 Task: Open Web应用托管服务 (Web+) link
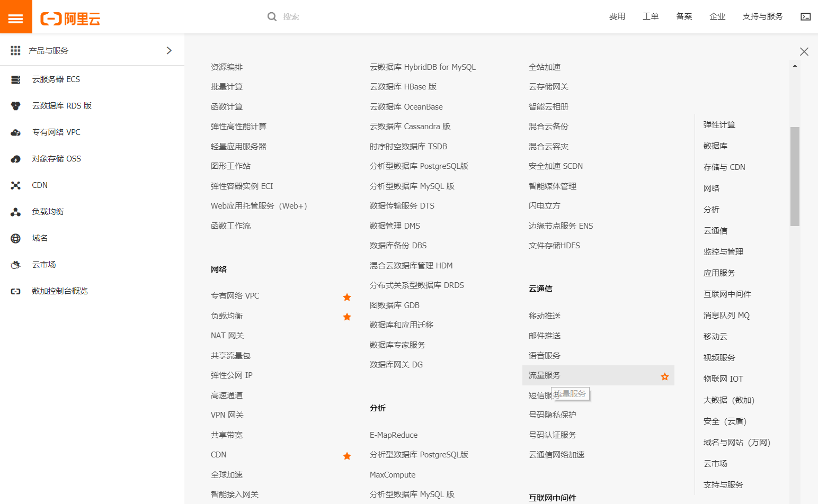(x=259, y=206)
